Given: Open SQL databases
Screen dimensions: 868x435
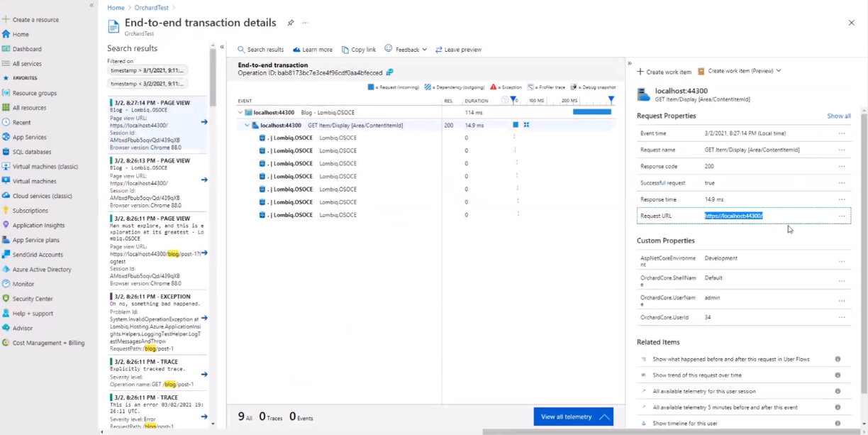Looking at the screenshot, I should pos(32,152).
